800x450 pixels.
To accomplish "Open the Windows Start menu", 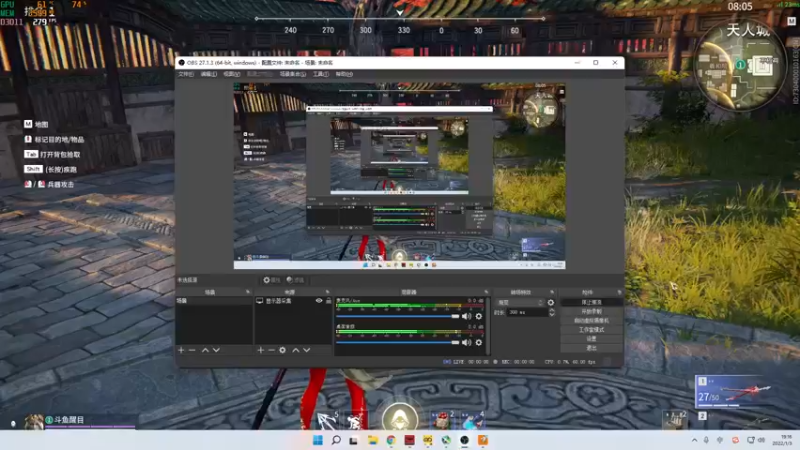I will click(317, 440).
